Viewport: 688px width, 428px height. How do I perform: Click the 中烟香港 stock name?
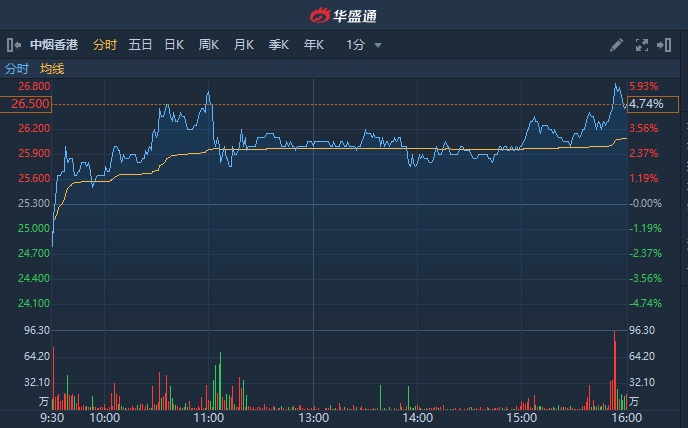[x=55, y=45]
